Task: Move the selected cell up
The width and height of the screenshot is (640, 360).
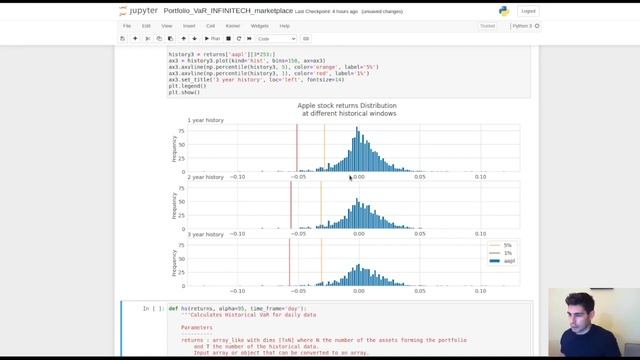Action: [184, 38]
